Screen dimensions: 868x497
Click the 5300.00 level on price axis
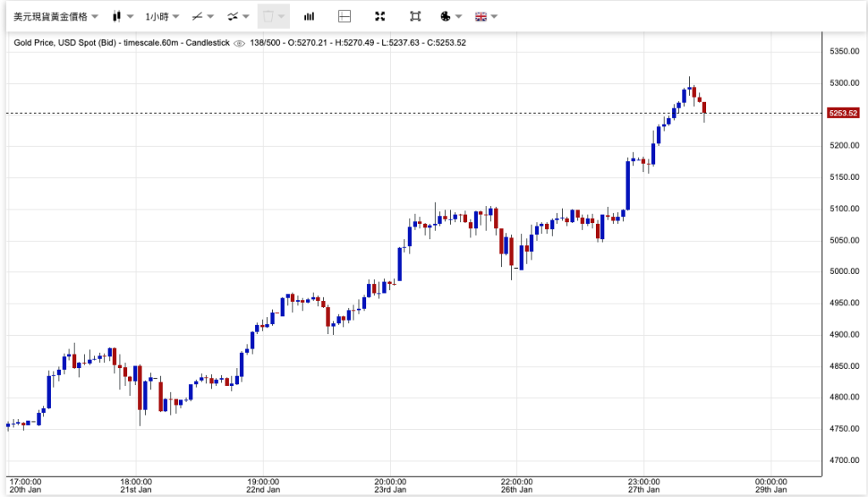coord(843,83)
